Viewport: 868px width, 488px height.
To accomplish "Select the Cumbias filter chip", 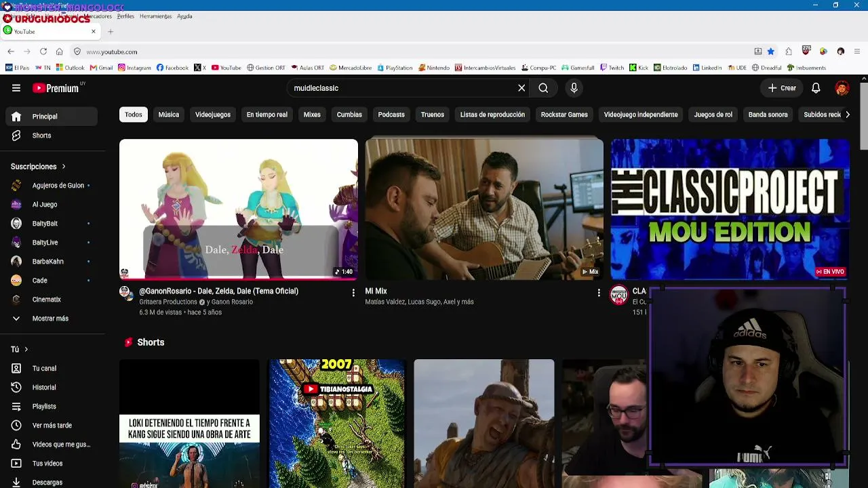I will (x=349, y=115).
